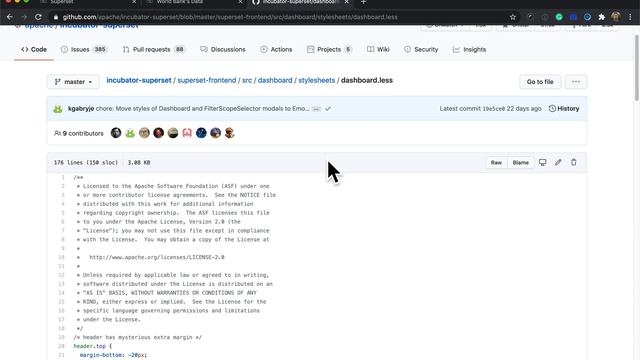640x360 pixels.
Task: Click the browser back arrow
Action: click(10, 17)
